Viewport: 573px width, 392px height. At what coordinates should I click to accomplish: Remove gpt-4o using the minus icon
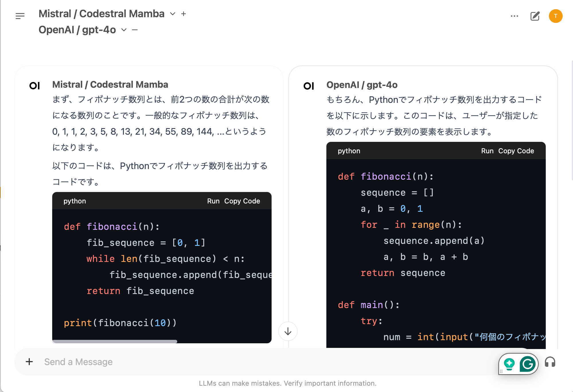[x=135, y=30]
